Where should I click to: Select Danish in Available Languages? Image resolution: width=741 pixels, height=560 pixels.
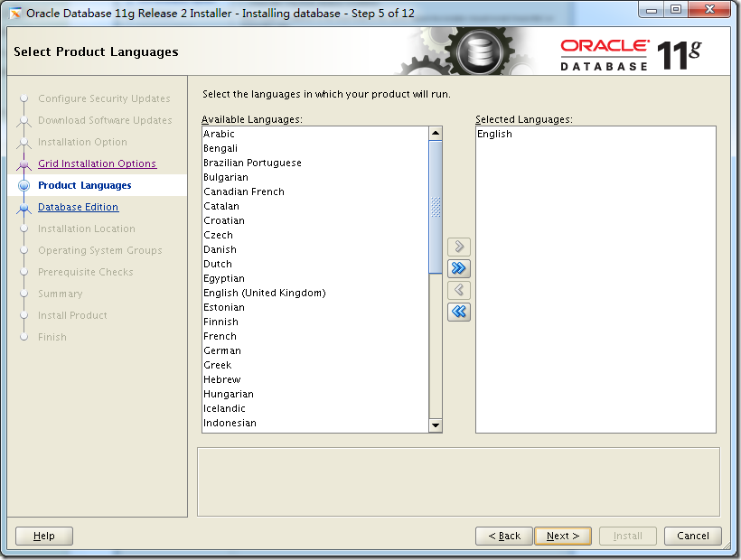(x=314, y=249)
